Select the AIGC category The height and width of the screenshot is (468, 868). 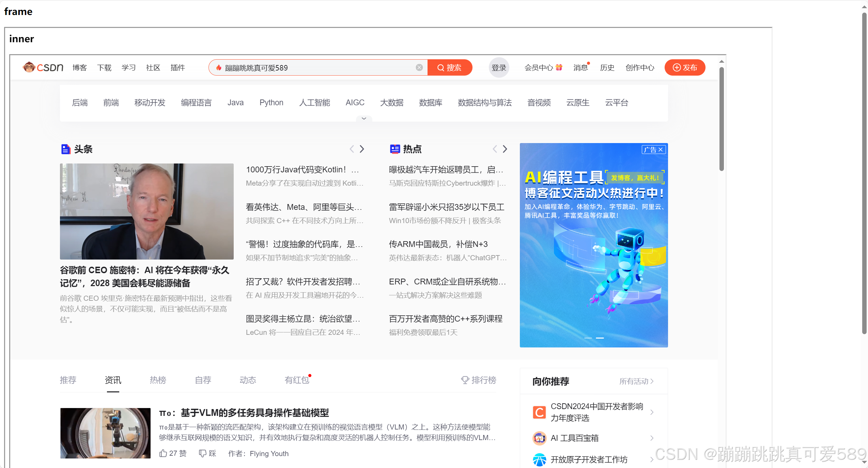(355, 103)
